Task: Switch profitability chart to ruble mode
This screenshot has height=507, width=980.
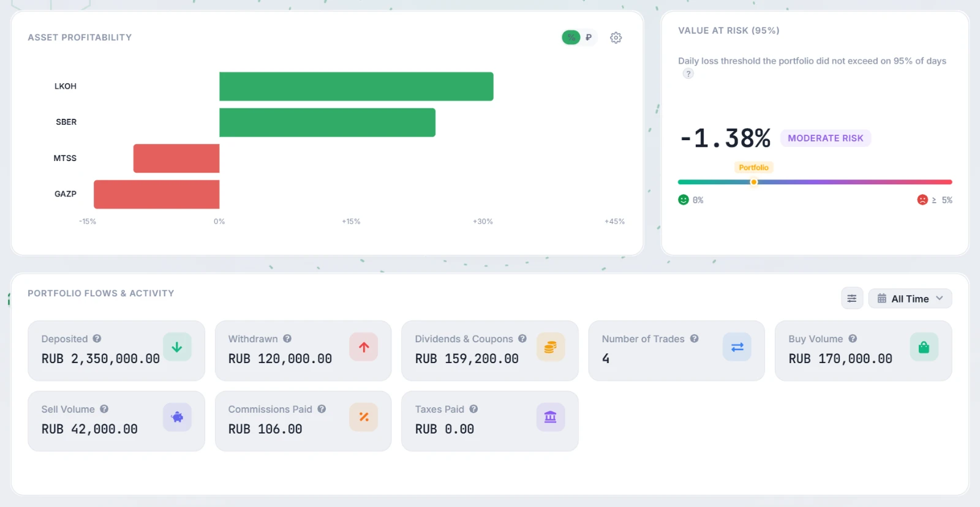Action: point(589,37)
